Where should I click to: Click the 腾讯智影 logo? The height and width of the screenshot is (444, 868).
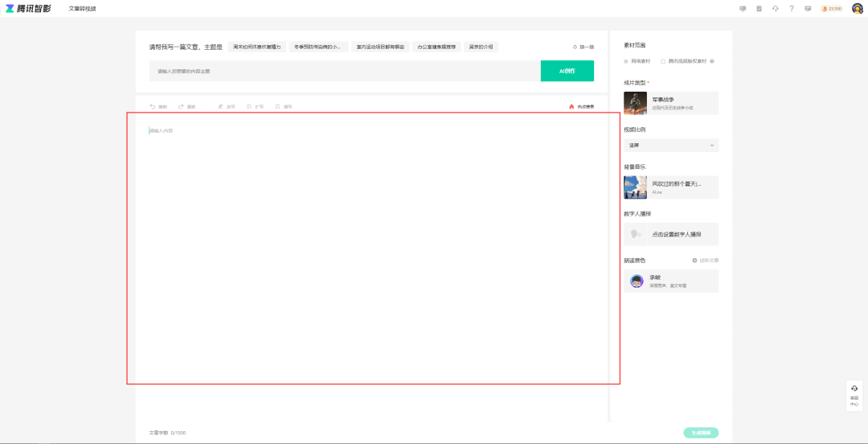point(29,8)
